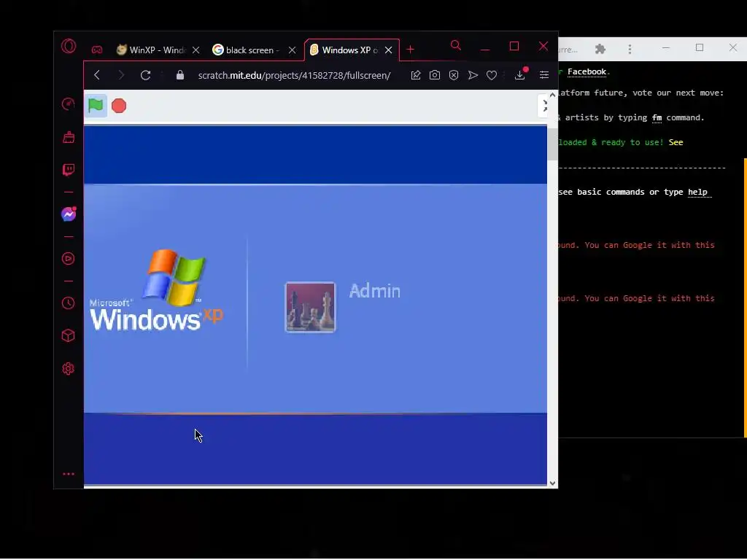Stop the Scratch project with red stop button
This screenshot has height=560, width=747.
pos(119,106)
